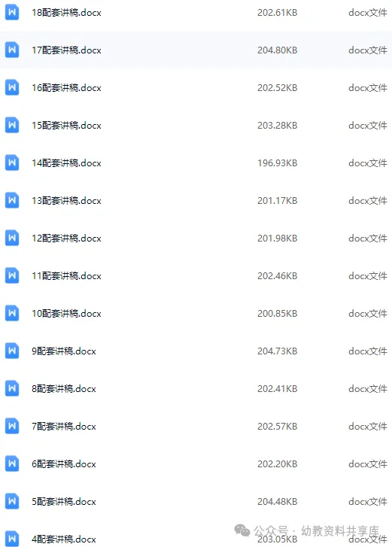Select the Word icon next to 14配套讲稿.docx

(x=12, y=163)
